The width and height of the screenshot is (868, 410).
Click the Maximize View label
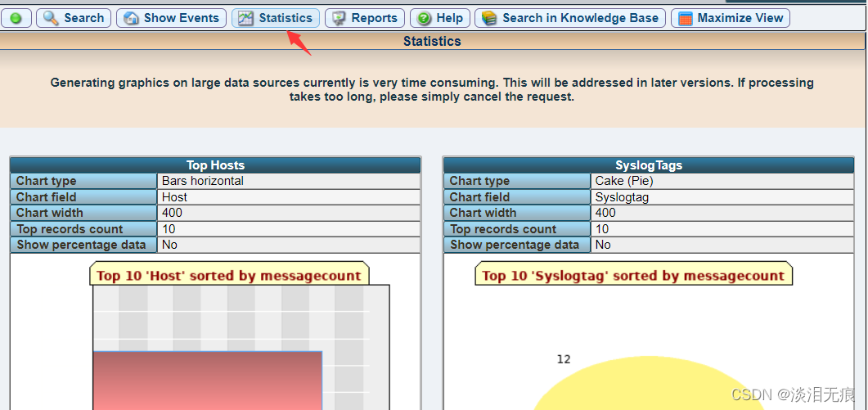[x=740, y=18]
